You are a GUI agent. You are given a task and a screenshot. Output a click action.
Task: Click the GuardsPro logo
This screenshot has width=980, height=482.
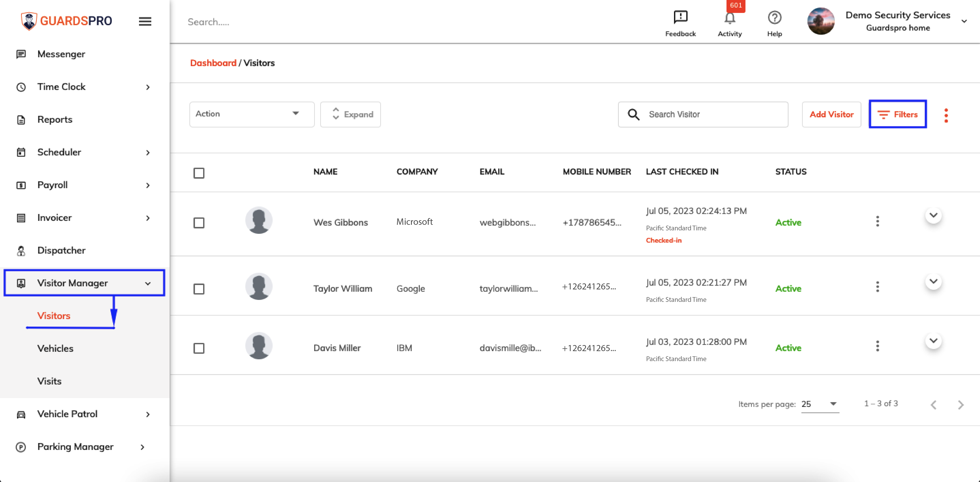pyautogui.click(x=67, y=21)
